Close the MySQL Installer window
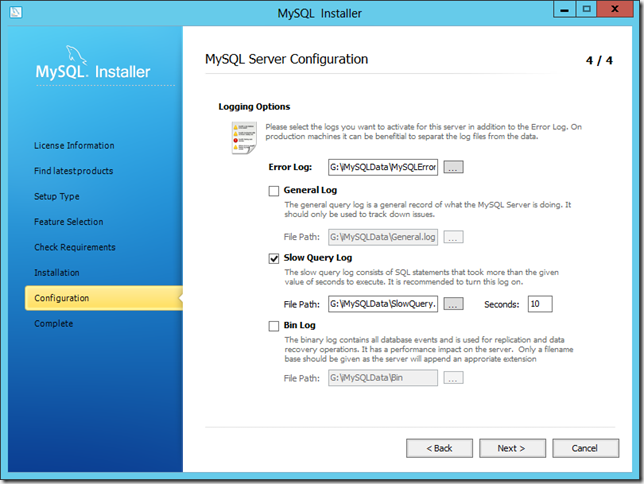This screenshot has height=484, width=644. [x=615, y=9]
